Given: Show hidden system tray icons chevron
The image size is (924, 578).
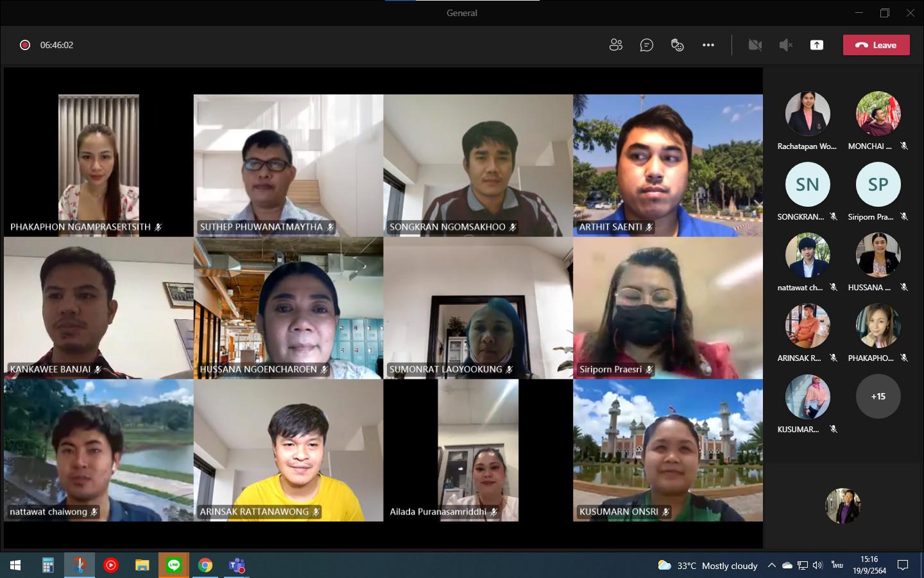Looking at the screenshot, I should click(772, 565).
